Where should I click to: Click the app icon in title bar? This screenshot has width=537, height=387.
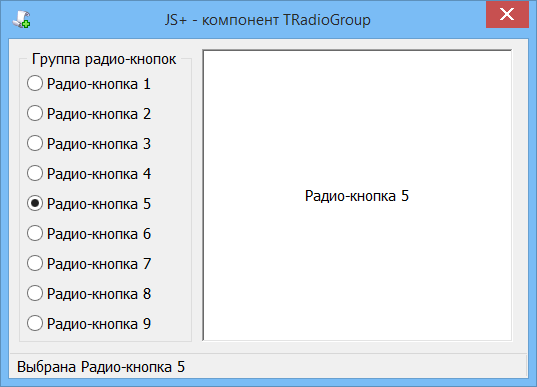click(22, 19)
